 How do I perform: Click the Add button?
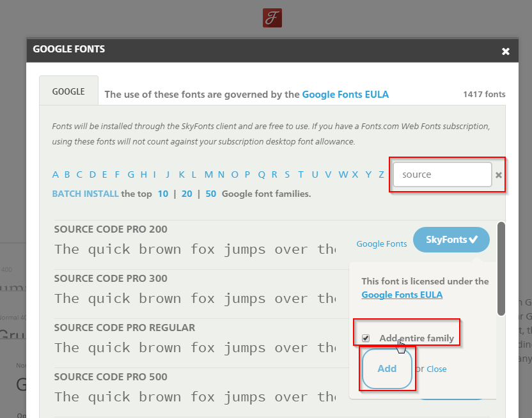(387, 369)
